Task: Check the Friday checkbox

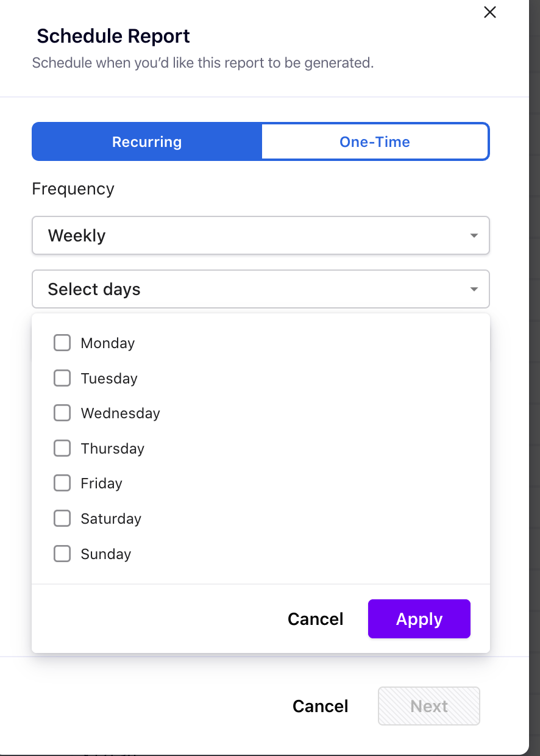Action: click(x=62, y=483)
